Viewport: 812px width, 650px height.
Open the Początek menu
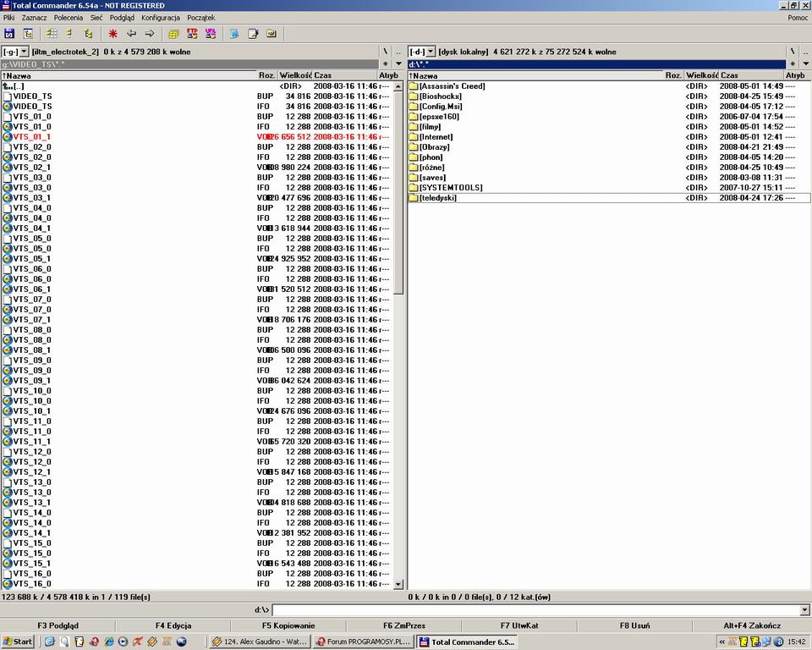tap(201, 18)
